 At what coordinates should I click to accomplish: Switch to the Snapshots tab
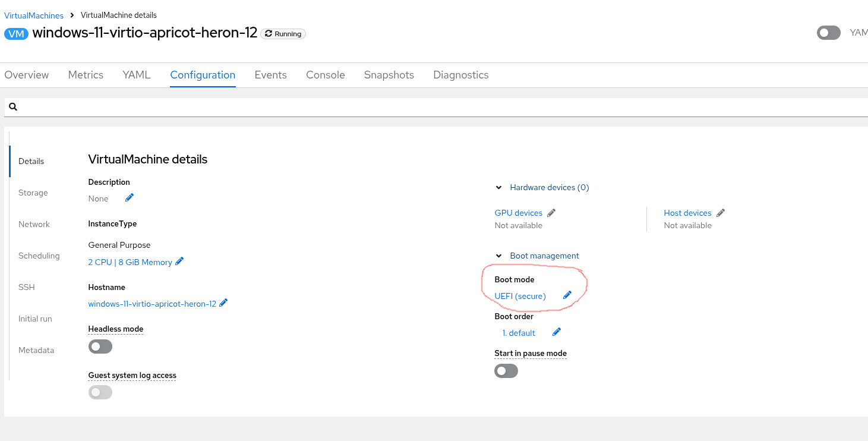pos(389,75)
